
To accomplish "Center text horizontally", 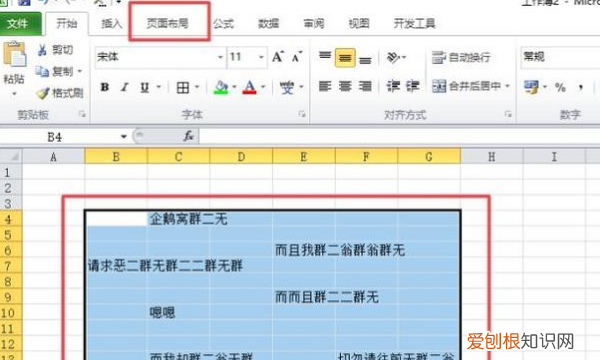I will pos(345,86).
